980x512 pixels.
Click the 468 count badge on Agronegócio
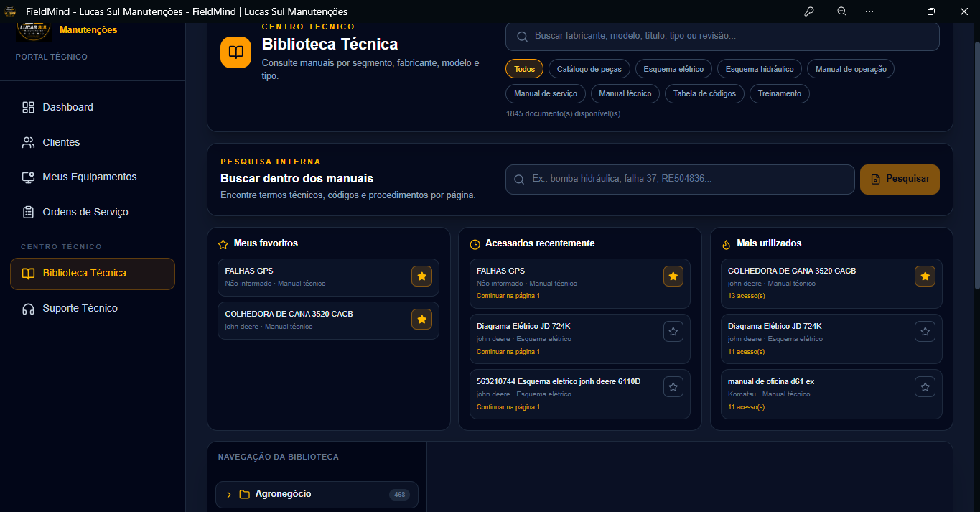tap(399, 495)
